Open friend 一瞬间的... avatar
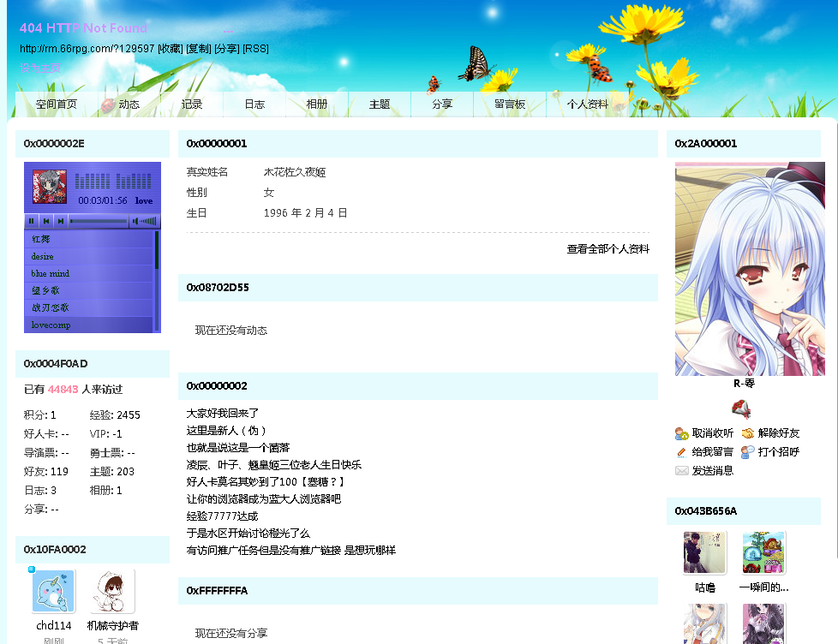The image size is (838, 644). pyautogui.click(x=763, y=552)
